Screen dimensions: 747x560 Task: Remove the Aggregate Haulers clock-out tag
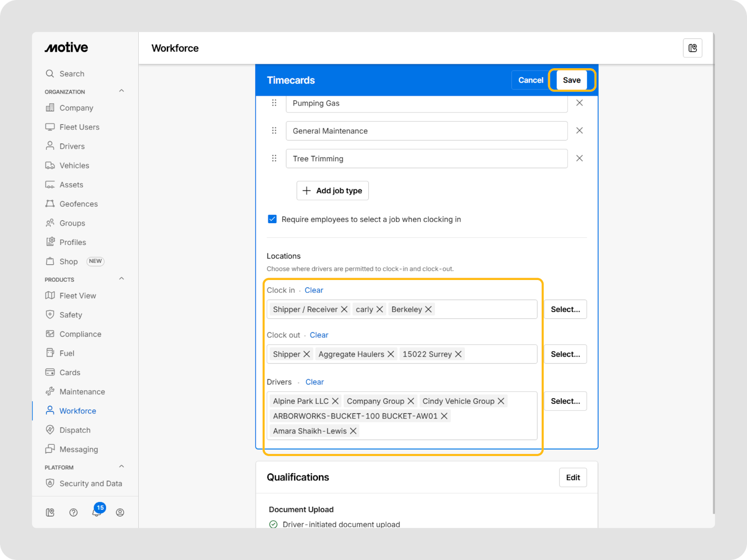pos(391,354)
